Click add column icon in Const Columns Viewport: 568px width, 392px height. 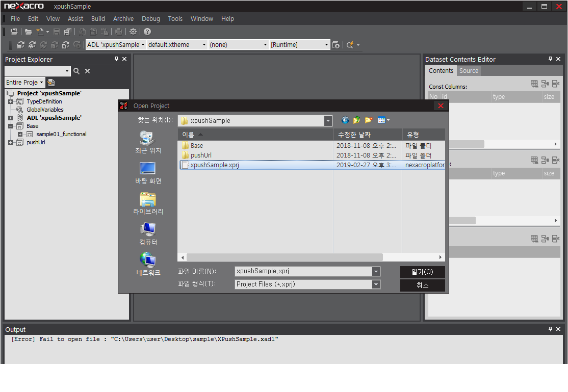(x=534, y=84)
